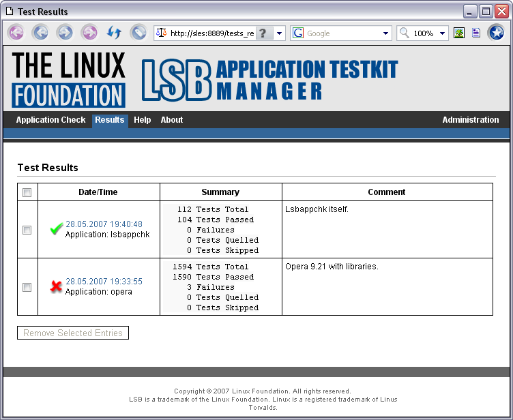Go back with the blue Back arrow

click(x=41, y=33)
